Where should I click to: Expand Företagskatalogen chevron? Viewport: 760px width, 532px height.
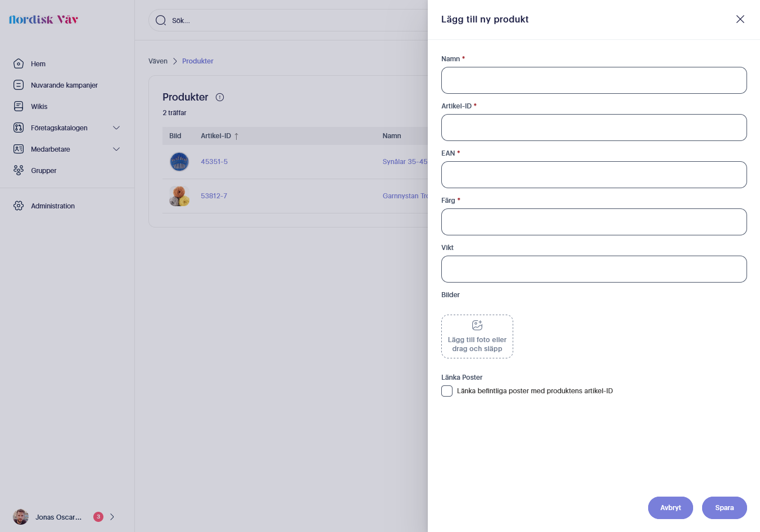coord(116,128)
